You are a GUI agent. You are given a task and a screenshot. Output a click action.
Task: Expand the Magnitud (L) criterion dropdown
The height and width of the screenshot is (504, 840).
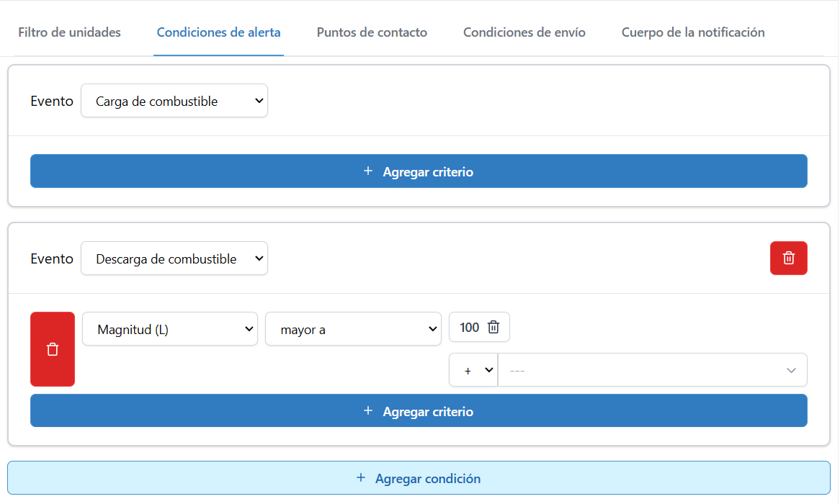pyautogui.click(x=170, y=328)
